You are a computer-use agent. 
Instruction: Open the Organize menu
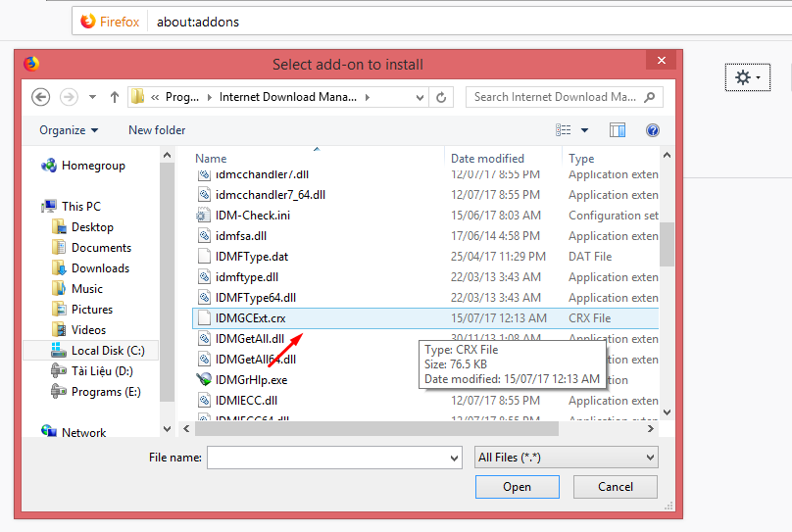[69, 130]
